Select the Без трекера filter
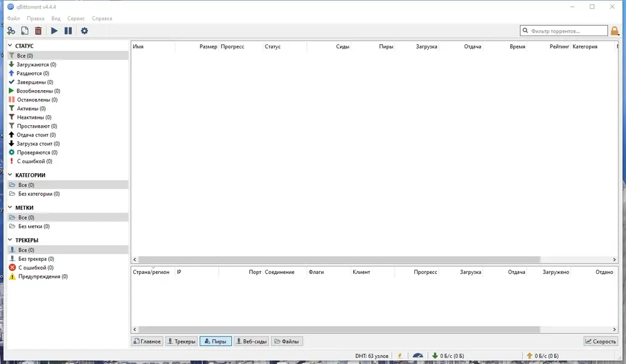The width and height of the screenshot is (626, 364). [36, 259]
